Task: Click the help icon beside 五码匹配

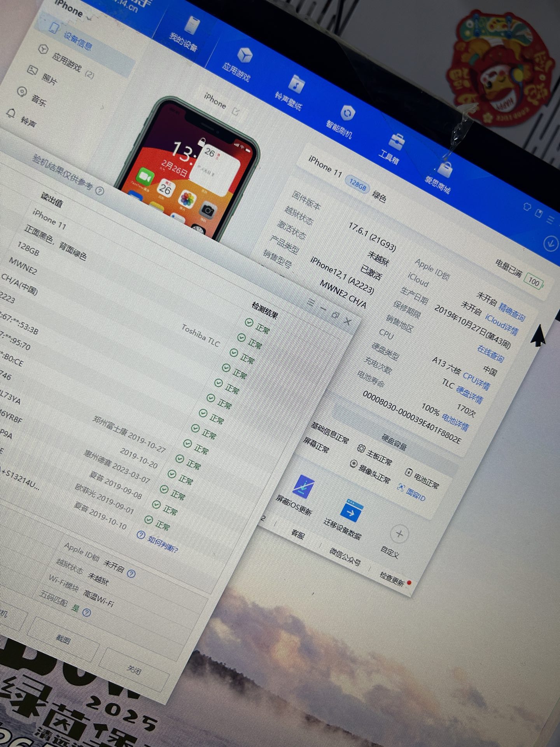Action: (x=87, y=613)
